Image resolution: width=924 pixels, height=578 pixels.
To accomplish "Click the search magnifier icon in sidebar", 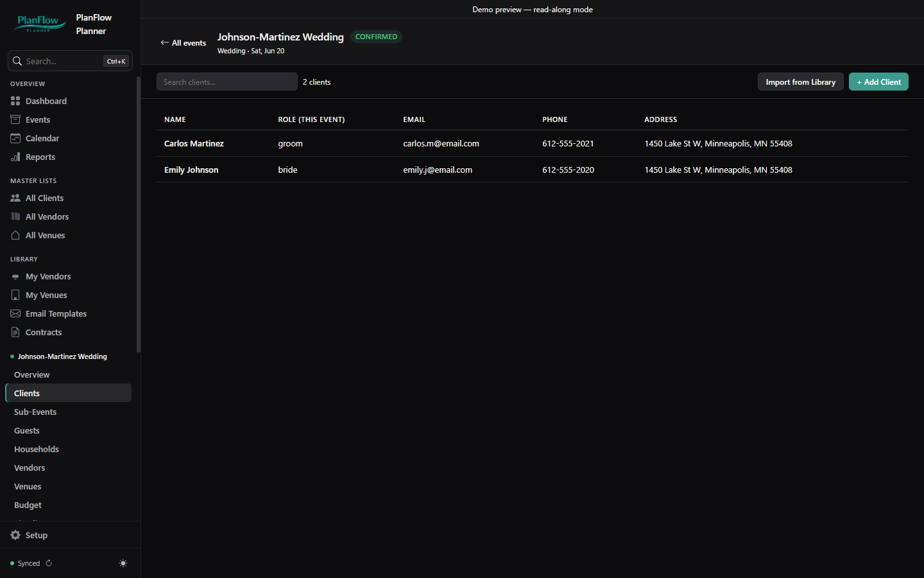I will coord(17,61).
